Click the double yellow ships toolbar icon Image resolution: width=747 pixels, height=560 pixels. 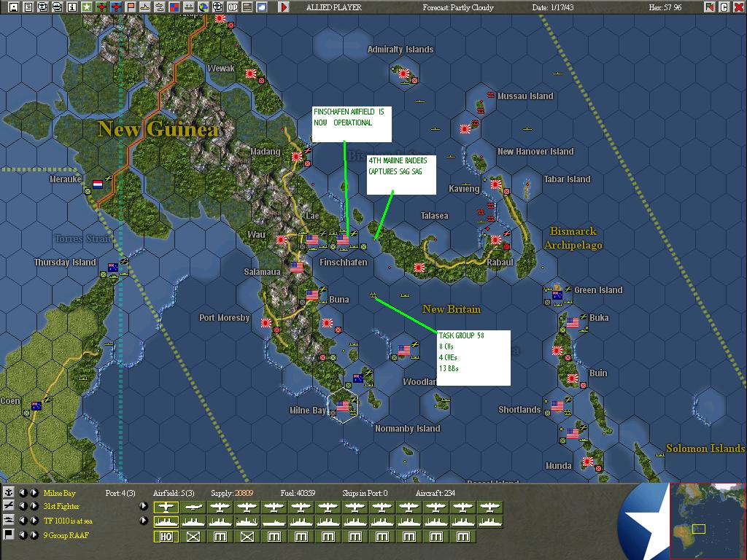160,7
